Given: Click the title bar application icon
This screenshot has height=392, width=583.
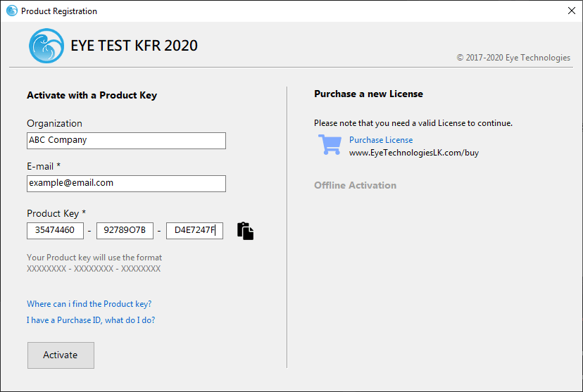Looking at the screenshot, I should 12,11.
